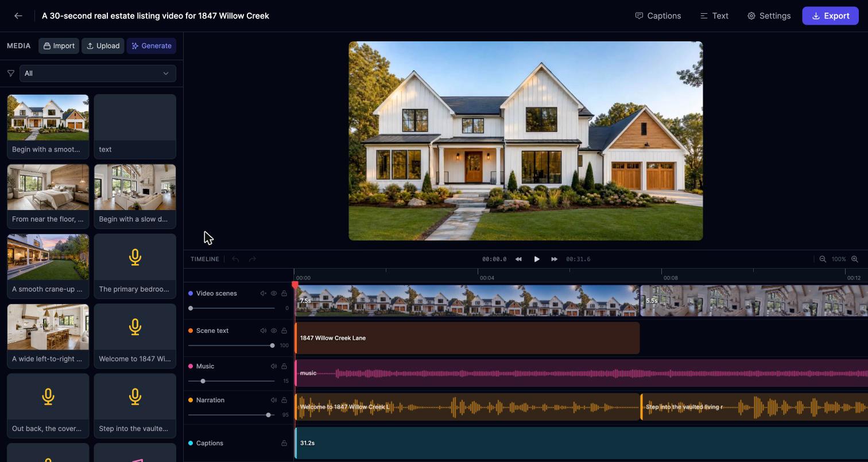The height and width of the screenshot is (462, 868).
Task: Select the 'A smooth crane-up' backyard thumbnail
Action: click(x=48, y=266)
